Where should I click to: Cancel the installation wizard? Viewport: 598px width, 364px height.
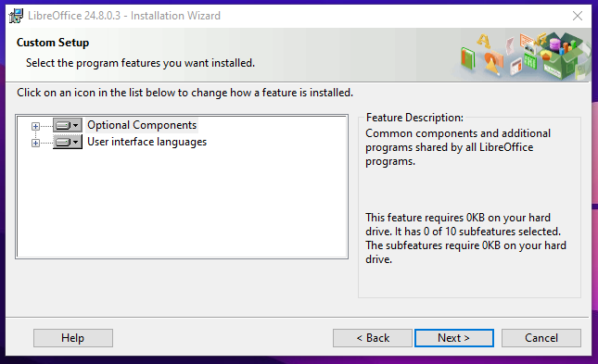pos(541,338)
